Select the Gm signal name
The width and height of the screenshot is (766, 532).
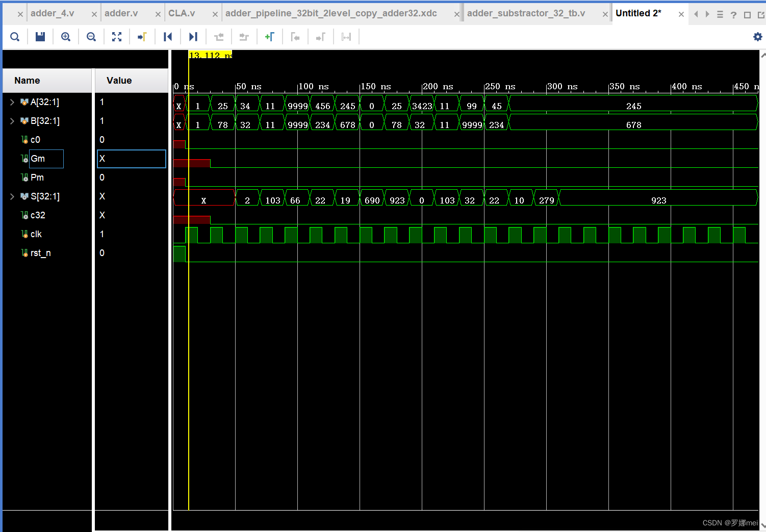coord(38,159)
